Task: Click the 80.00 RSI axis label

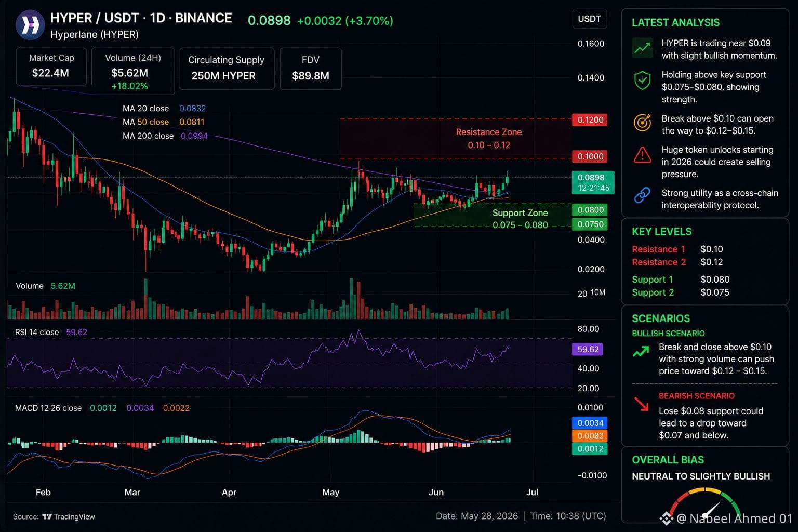Action: pyautogui.click(x=588, y=329)
